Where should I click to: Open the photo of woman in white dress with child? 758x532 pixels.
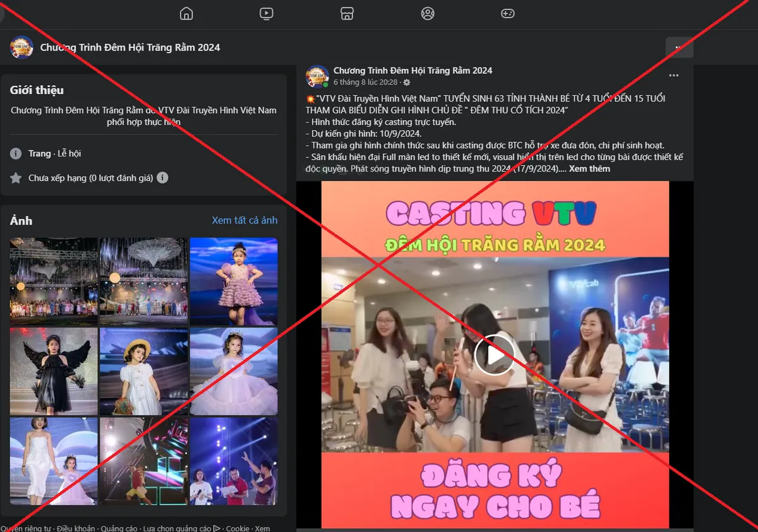pos(54,461)
